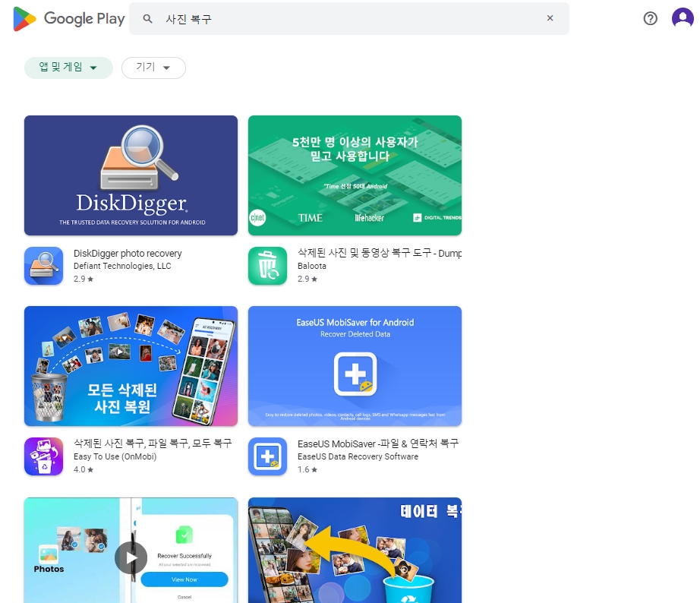The image size is (700, 603).
Task: Open DiskDigger photo recovery title
Action: (x=128, y=253)
